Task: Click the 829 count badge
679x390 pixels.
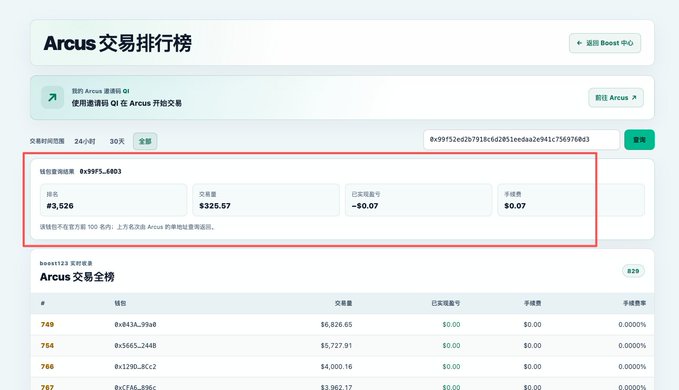Action: [633, 271]
